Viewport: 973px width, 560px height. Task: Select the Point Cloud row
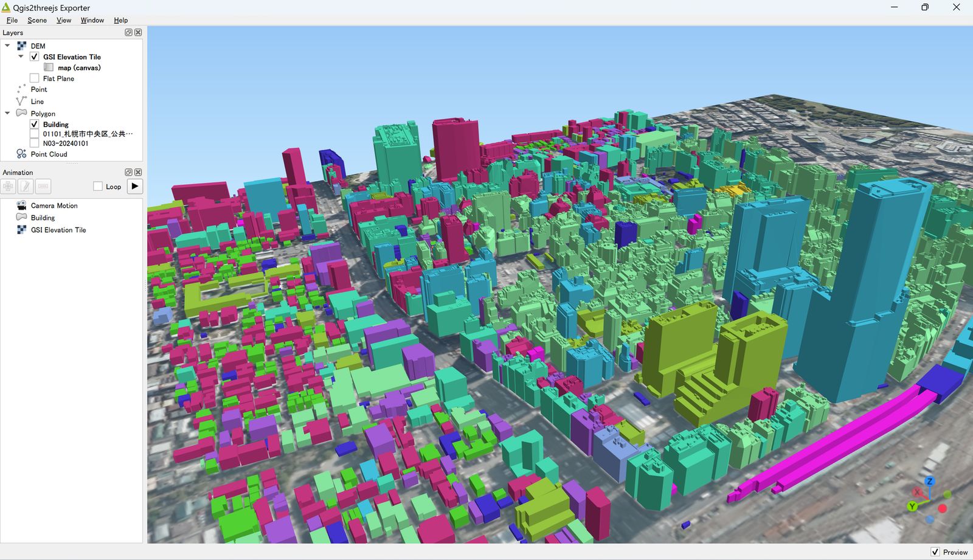tap(72, 154)
